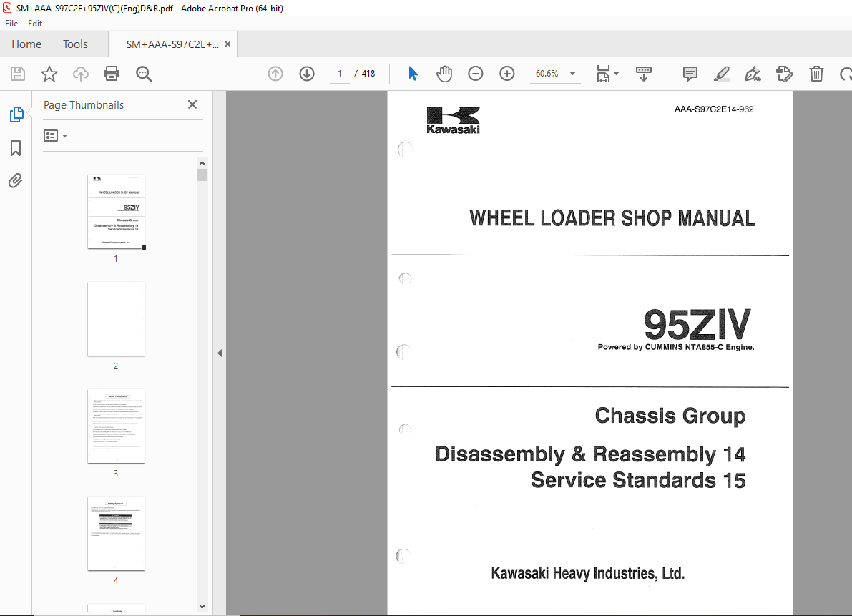Viewport: 852px width, 616px height.
Task: Switch to the Tools tab
Action: 75,44
